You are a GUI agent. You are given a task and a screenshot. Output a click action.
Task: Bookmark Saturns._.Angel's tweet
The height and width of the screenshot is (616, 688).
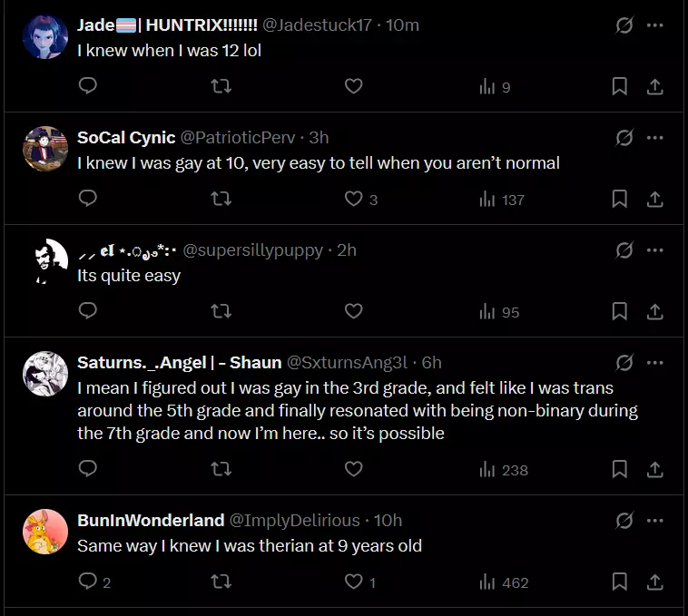click(619, 469)
